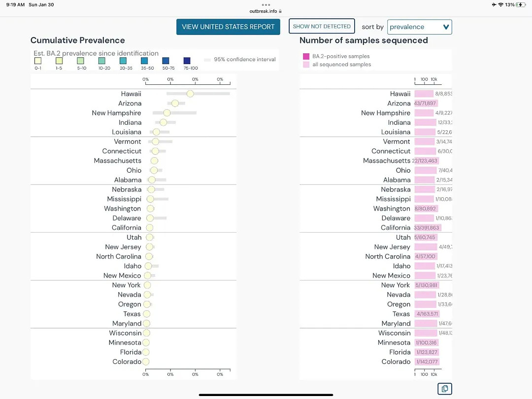532x399 pixels.
Task: Click the copy icon at bottom right
Action: (444, 389)
